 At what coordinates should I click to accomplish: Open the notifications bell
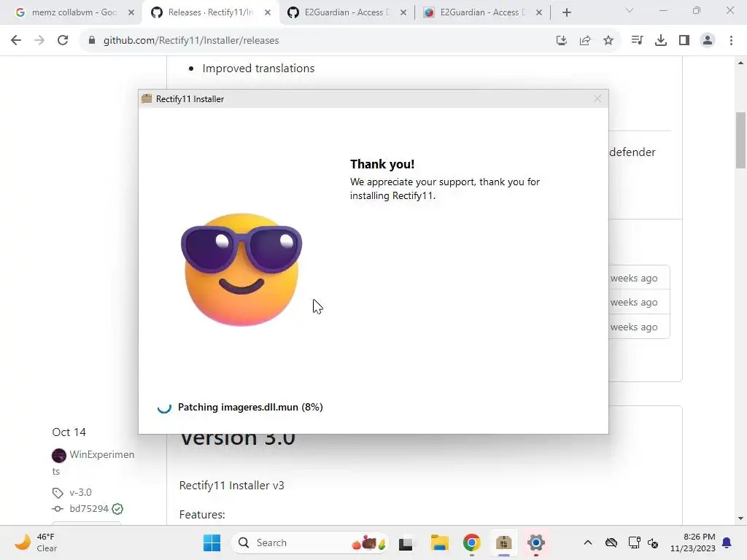pyautogui.click(x=727, y=542)
